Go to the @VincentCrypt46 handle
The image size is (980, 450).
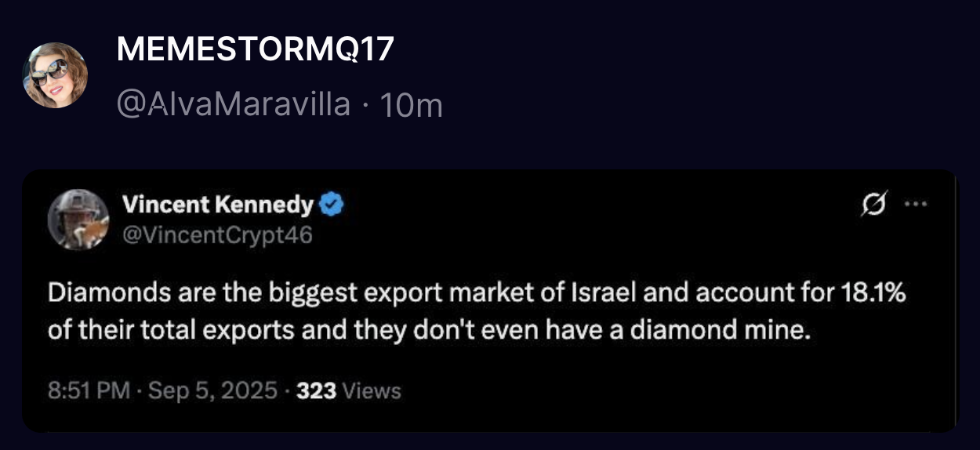coord(217,234)
